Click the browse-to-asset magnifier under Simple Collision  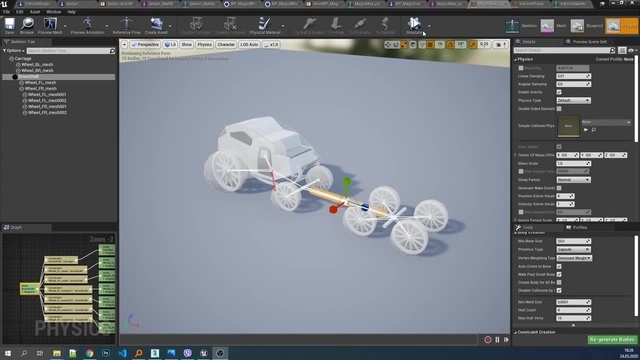593,130
